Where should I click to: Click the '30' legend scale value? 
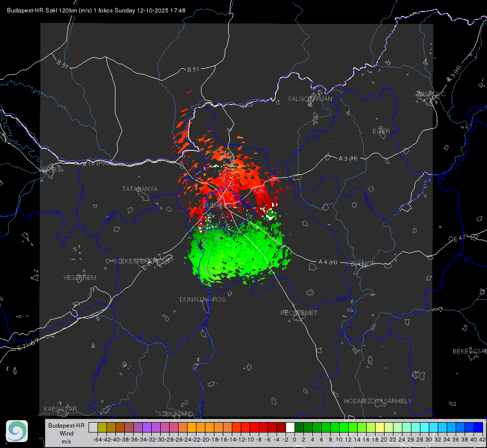point(429,440)
